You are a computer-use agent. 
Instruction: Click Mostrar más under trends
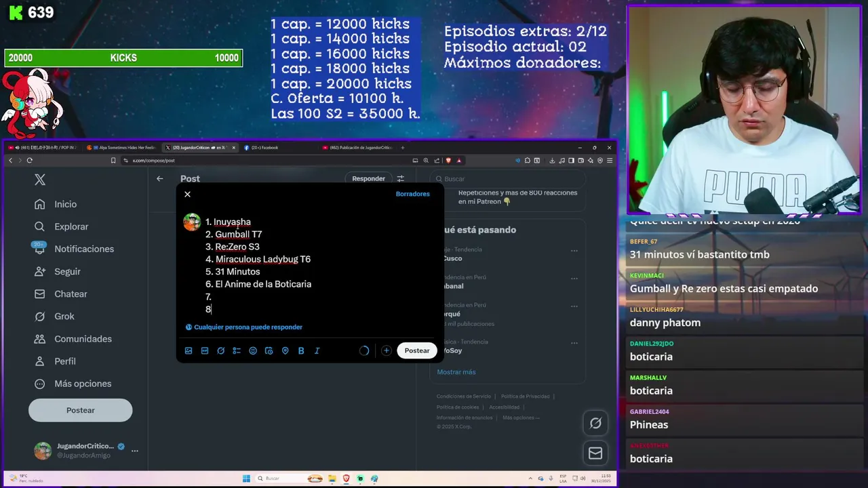[456, 371]
